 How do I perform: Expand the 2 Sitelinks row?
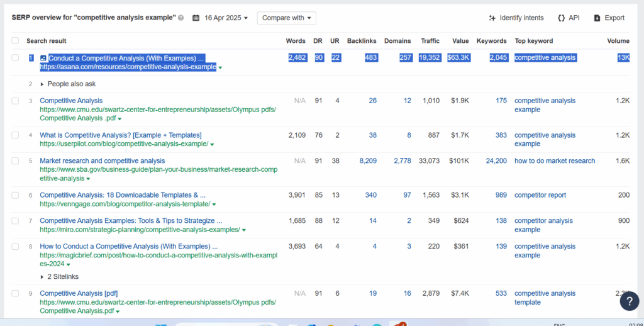point(60,277)
